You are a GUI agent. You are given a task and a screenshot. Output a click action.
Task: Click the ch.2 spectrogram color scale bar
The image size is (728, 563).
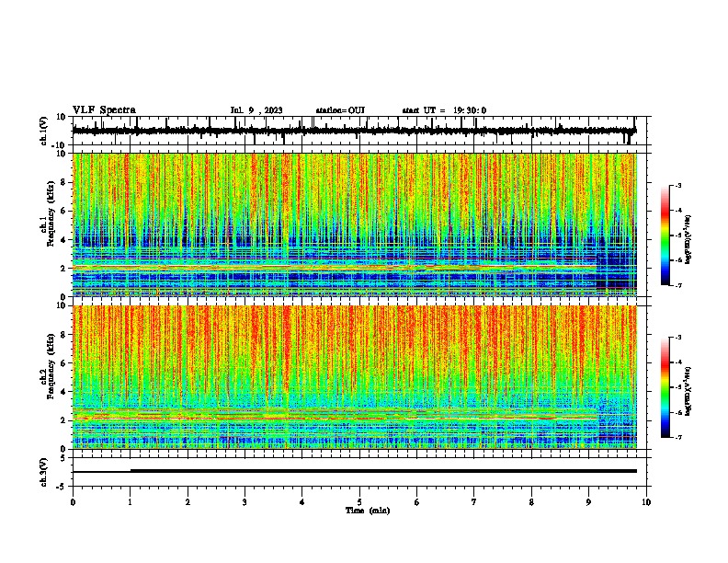[x=665, y=387]
